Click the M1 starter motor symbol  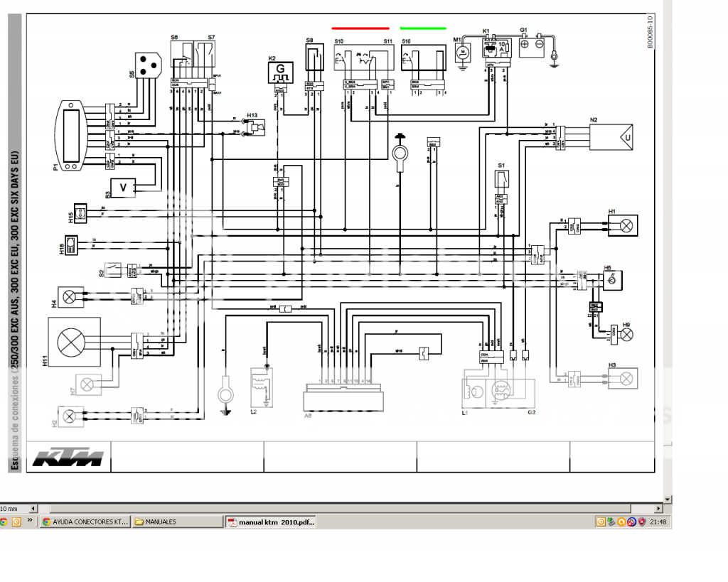pos(463,51)
